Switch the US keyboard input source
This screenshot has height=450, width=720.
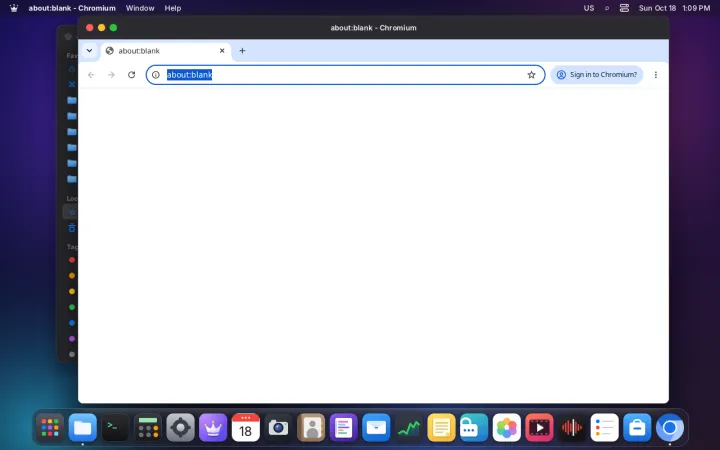point(589,8)
